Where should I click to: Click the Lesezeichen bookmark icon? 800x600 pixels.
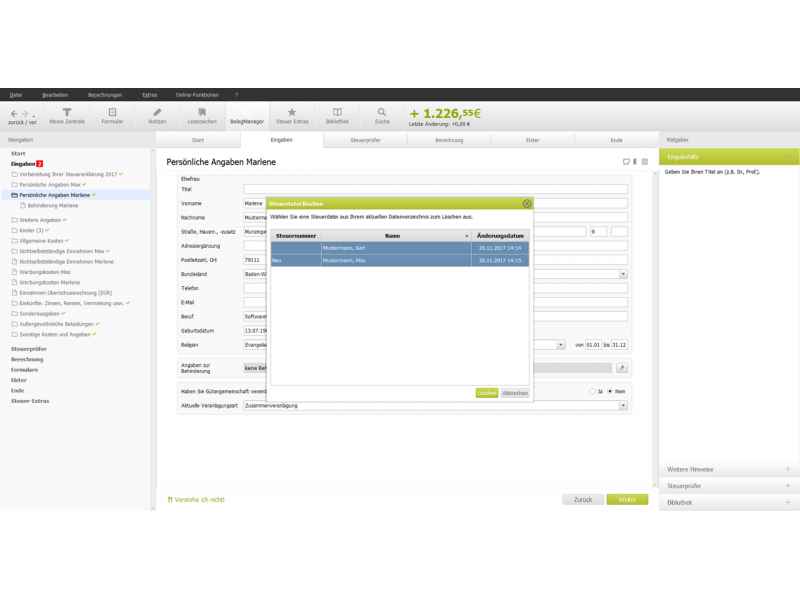[202, 115]
